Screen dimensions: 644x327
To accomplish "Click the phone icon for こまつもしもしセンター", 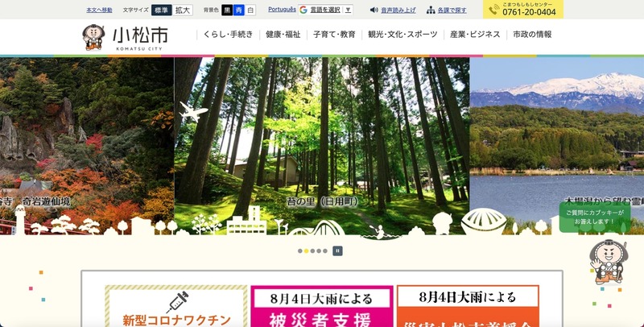I will pyautogui.click(x=493, y=10).
